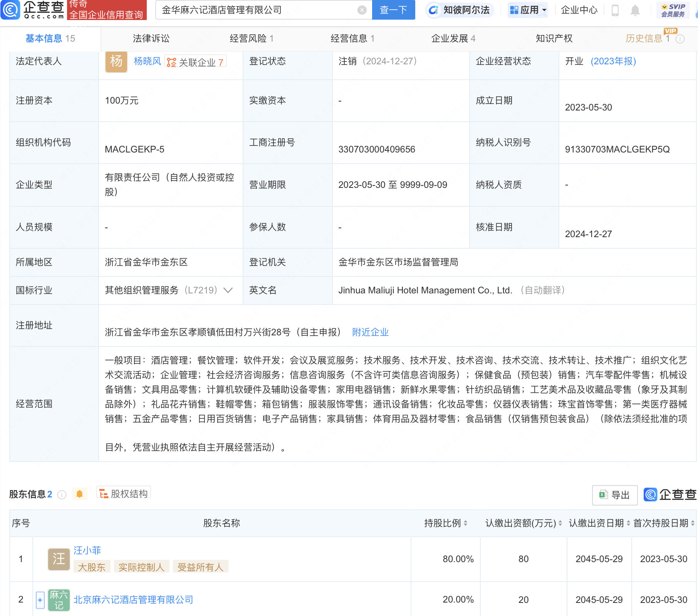Select 浙江省金华市金东区 region value
Screen dimensions: 698x616
pos(146,262)
